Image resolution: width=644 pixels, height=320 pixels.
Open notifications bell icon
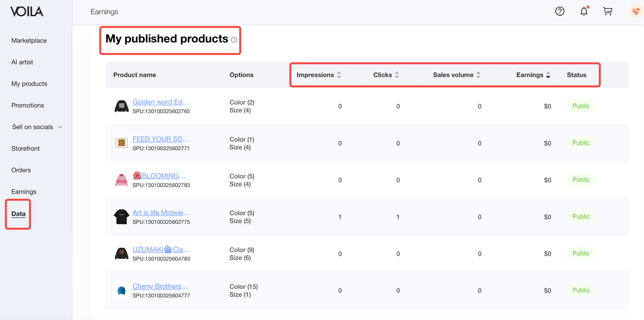click(x=584, y=11)
